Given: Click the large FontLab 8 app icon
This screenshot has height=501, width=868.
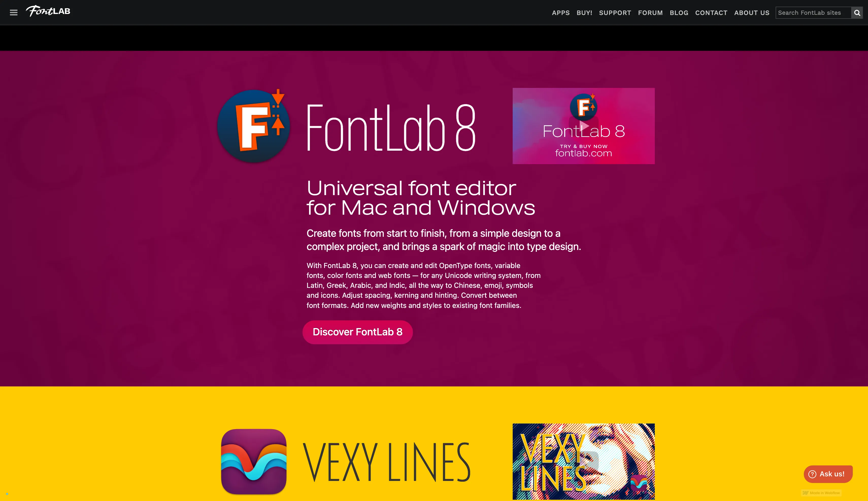Looking at the screenshot, I should (254, 126).
